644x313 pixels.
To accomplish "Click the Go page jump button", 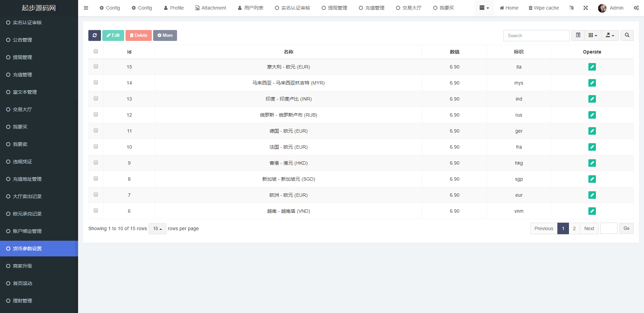I will point(627,228).
